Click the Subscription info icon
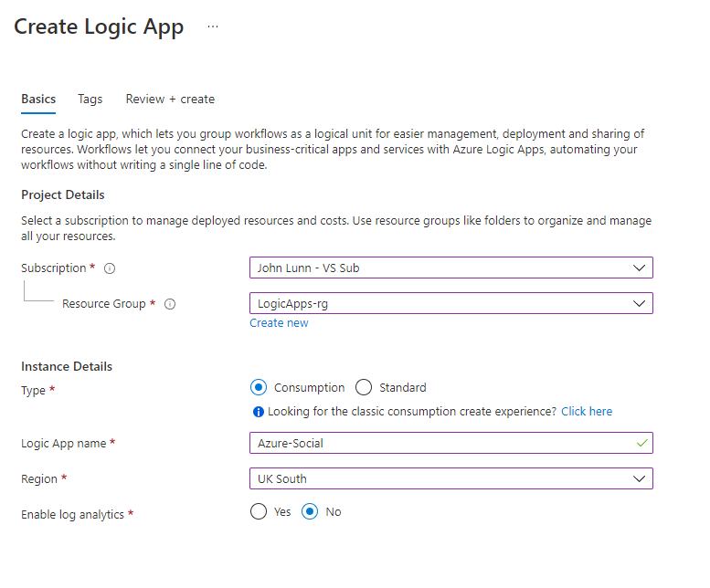 click(110, 268)
